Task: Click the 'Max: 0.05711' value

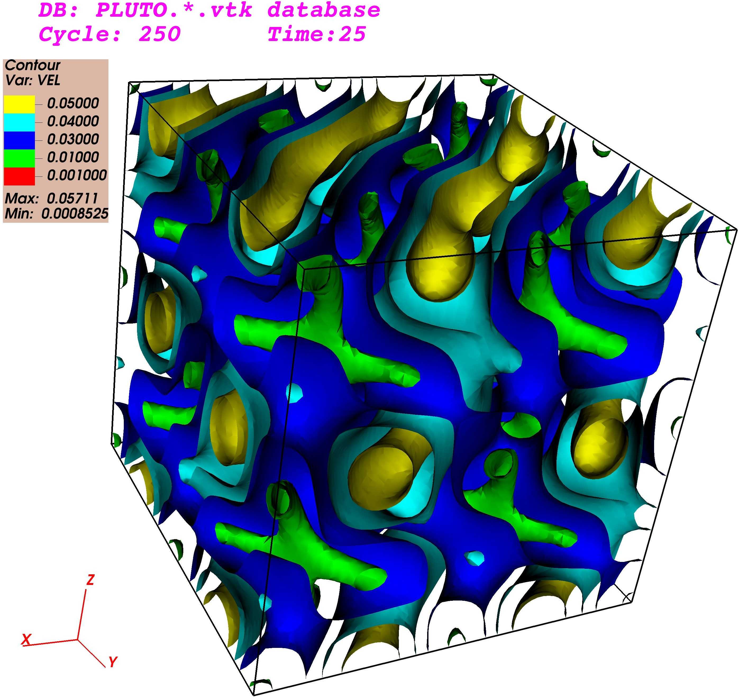Action: (52, 198)
